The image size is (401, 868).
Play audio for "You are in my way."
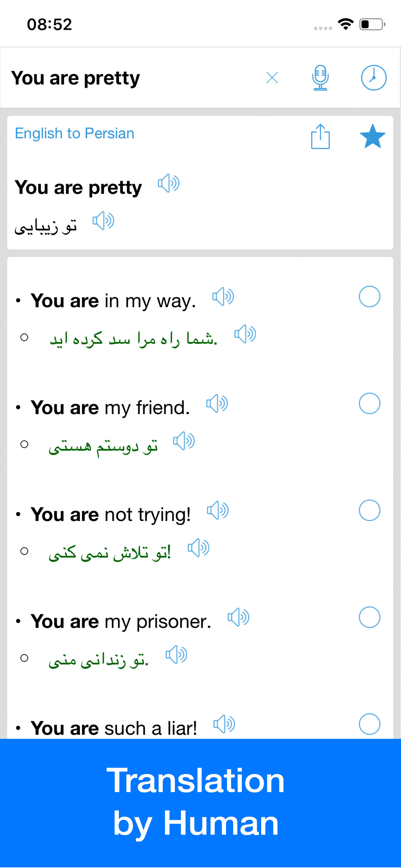coord(223,297)
